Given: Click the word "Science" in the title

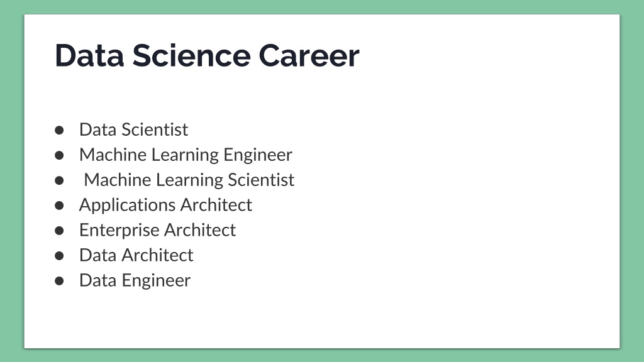Looking at the screenshot, I should (191, 55).
